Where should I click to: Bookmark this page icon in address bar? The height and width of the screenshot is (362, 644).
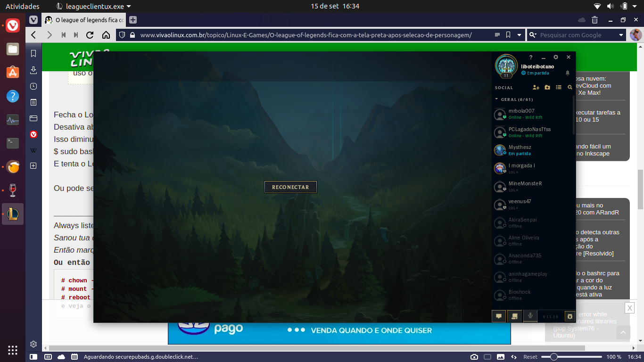[508, 35]
